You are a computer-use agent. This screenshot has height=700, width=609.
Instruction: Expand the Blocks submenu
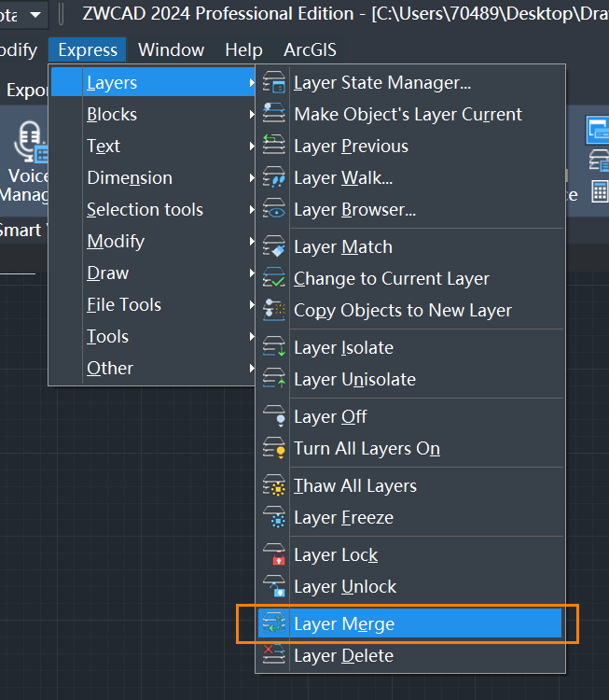pos(153,114)
